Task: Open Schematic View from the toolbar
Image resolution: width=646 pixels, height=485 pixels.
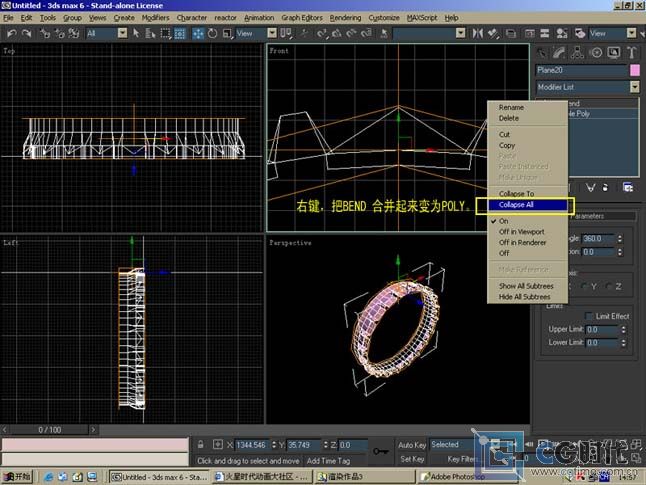Action: [545, 33]
